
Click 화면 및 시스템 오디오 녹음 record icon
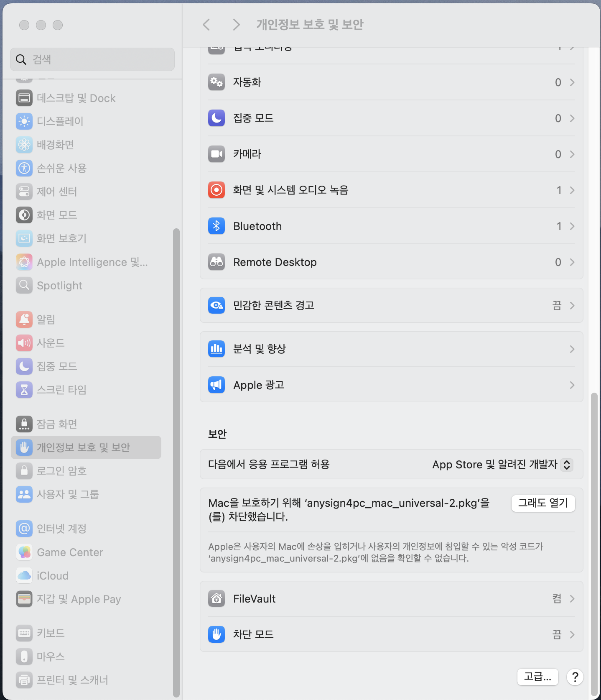point(216,190)
